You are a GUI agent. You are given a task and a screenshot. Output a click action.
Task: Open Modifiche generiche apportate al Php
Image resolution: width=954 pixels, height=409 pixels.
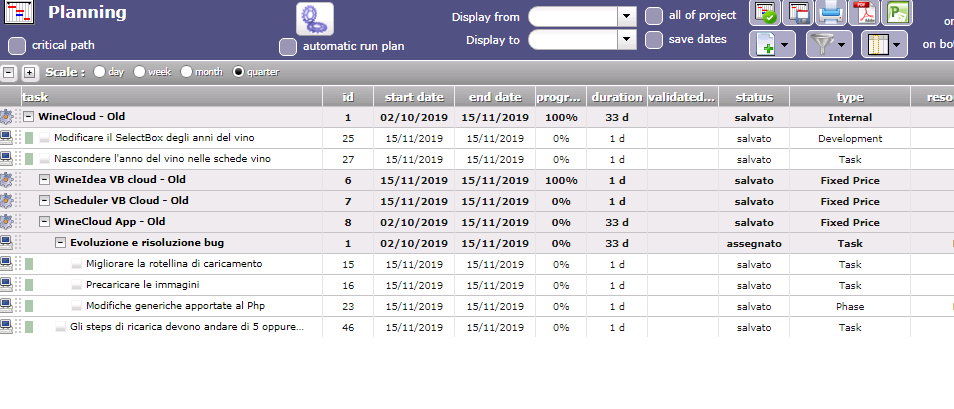click(x=175, y=306)
